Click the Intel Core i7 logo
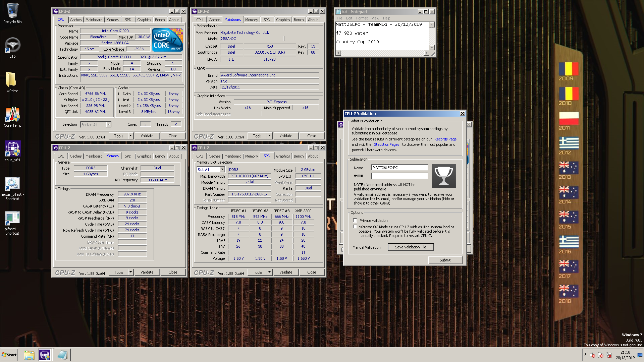Image resolution: width=644 pixels, height=362 pixels. point(167,40)
